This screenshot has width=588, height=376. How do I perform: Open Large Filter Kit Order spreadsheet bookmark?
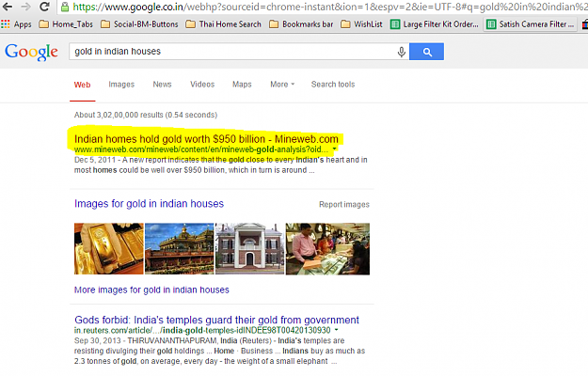coord(435,24)
